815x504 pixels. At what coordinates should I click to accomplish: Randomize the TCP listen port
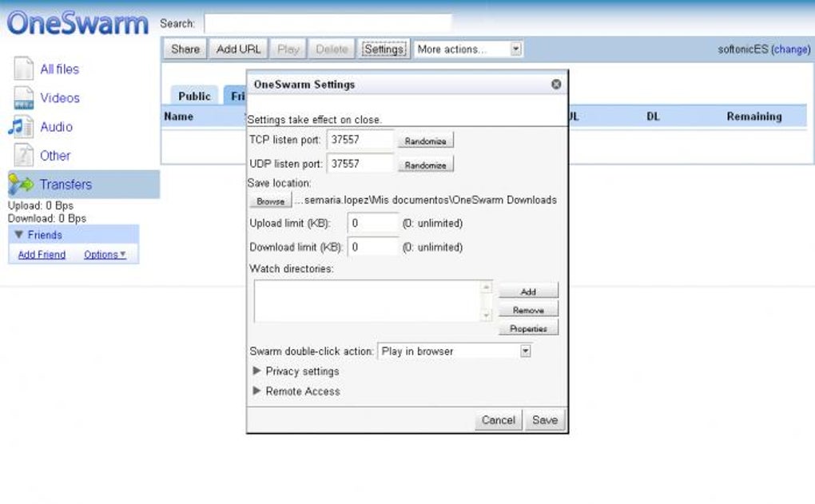(x=426, y=141)
